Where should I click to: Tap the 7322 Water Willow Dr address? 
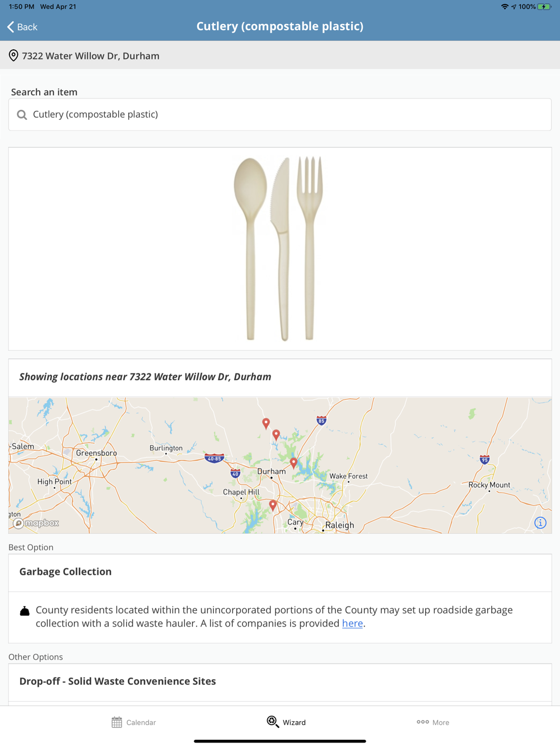pyautogui.click(x=91, y=56)
